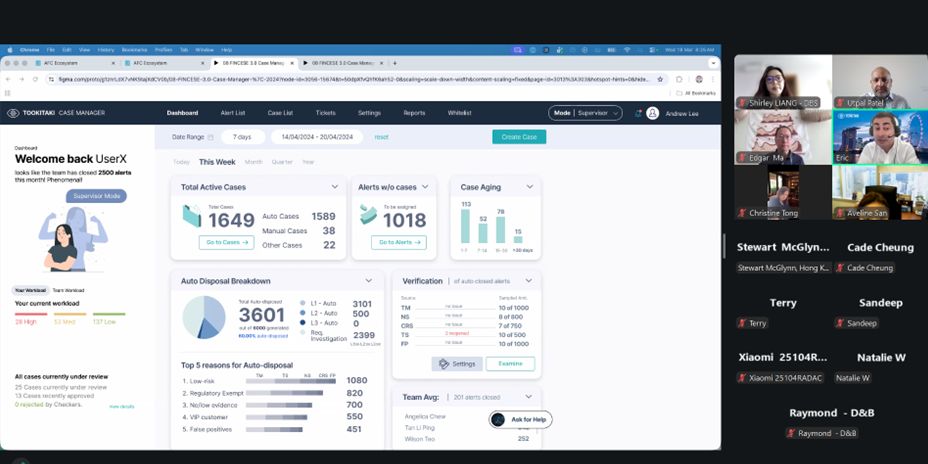The width and height of the screenshot is (928, 464).
Task: Open the Reports nav tab
Action: [414, 113]
